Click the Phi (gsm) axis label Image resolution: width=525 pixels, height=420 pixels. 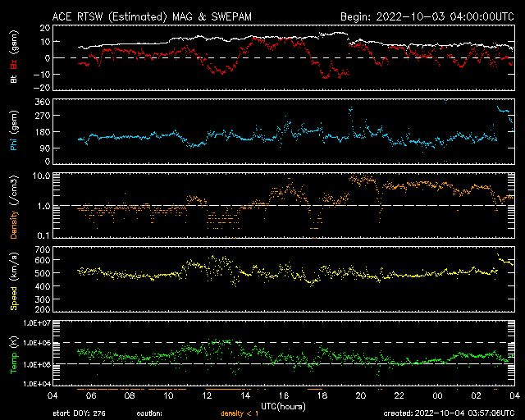point(14,130)
